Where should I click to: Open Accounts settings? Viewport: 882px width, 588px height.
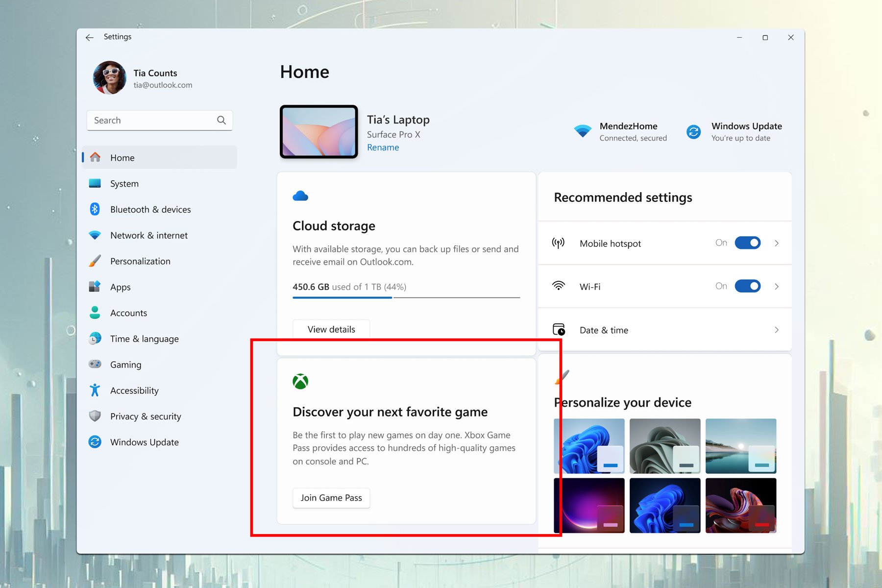[160, 313]
